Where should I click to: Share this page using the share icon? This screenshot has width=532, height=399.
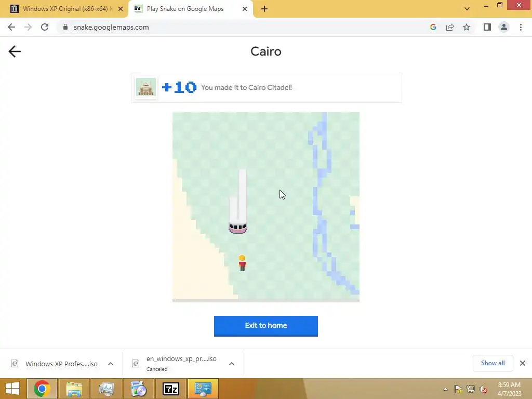(x=450, y=27)
